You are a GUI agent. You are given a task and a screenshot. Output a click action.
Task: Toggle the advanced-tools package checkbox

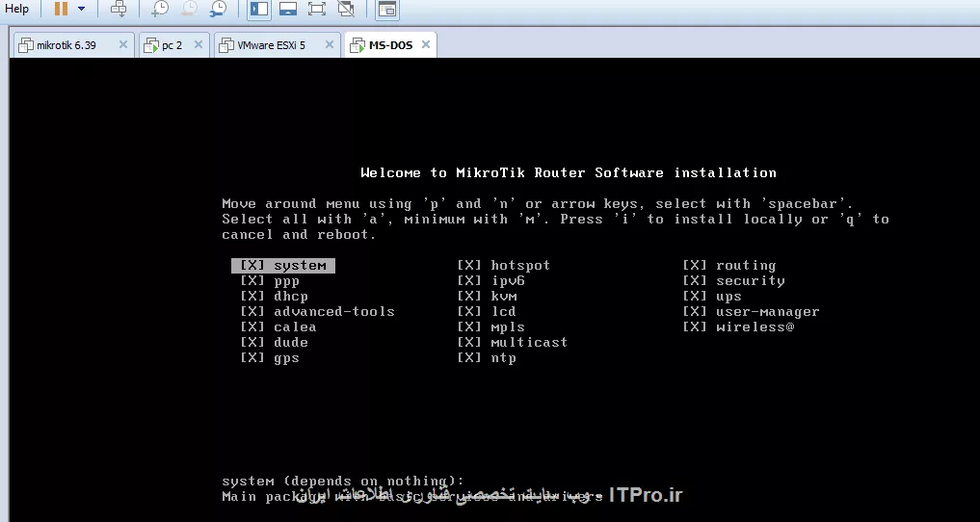[252, 312]
